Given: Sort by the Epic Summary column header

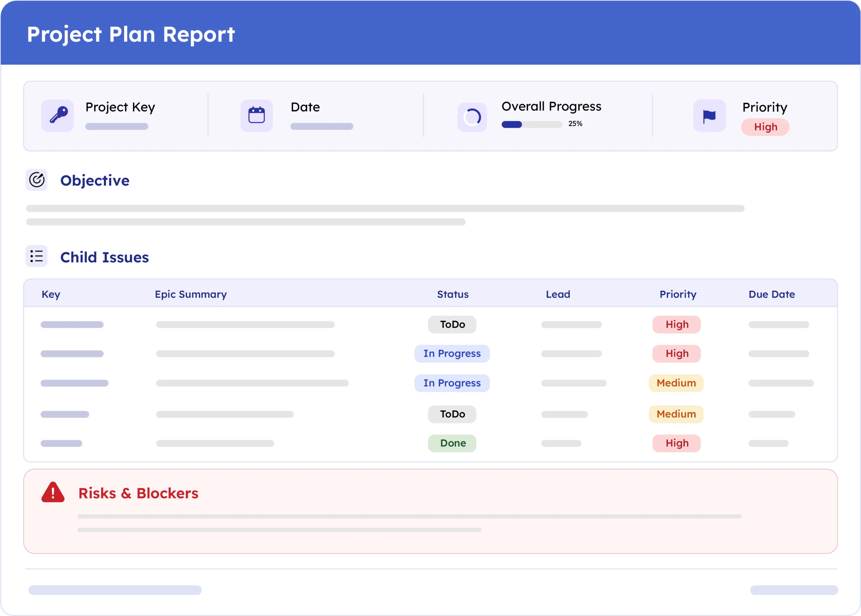Looking at the screenshot, I should pyautogui.click(x=191, y=294).
